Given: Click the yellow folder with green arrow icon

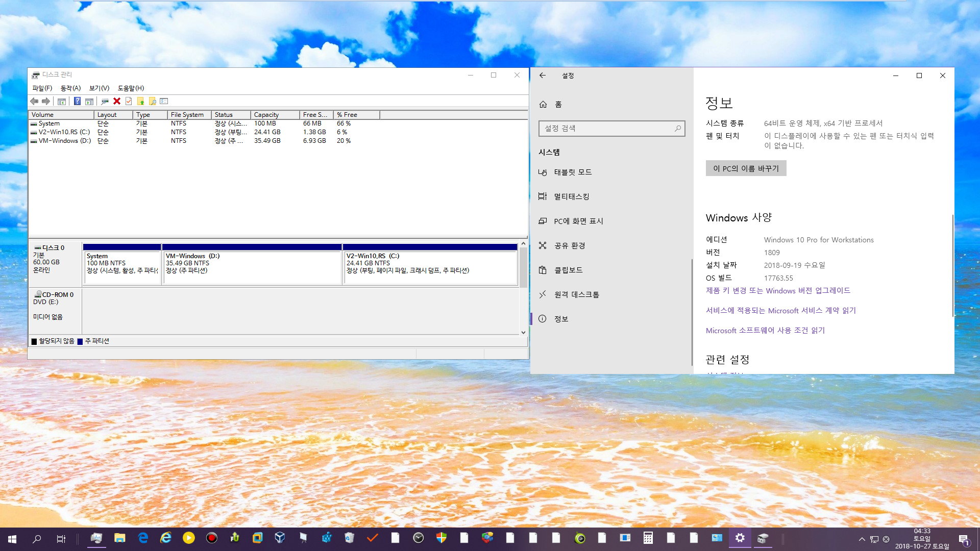Looking at the screenshot, I should tap(140, 101).
